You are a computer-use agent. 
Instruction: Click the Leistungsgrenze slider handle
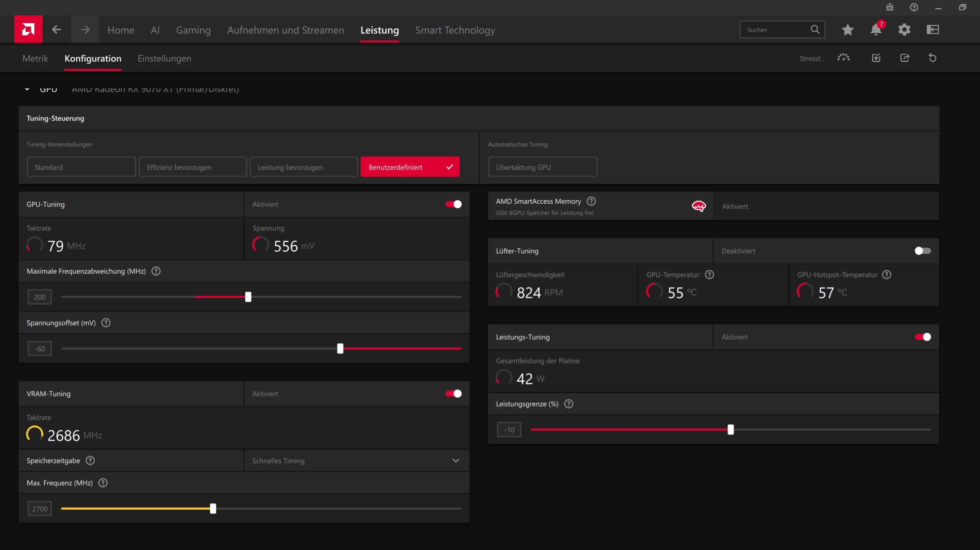(x=730, y=429)
